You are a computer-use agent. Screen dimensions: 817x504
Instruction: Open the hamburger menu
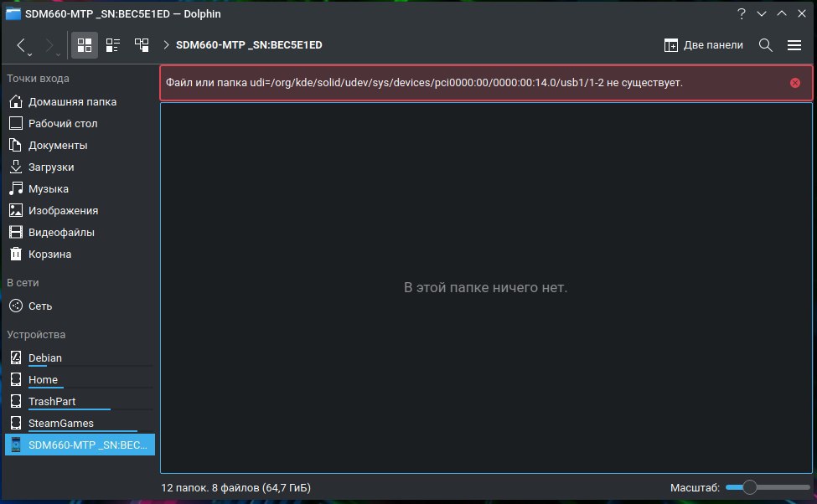(794, 44)
